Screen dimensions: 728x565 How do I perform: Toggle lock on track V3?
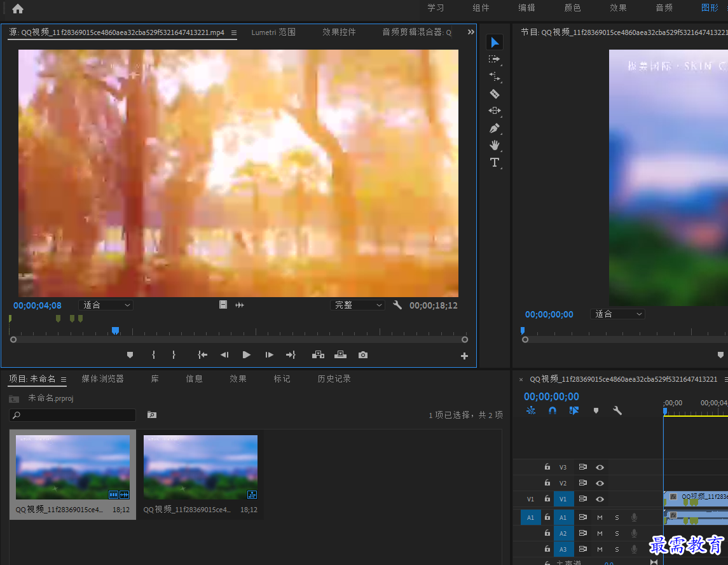click(547, 467)
